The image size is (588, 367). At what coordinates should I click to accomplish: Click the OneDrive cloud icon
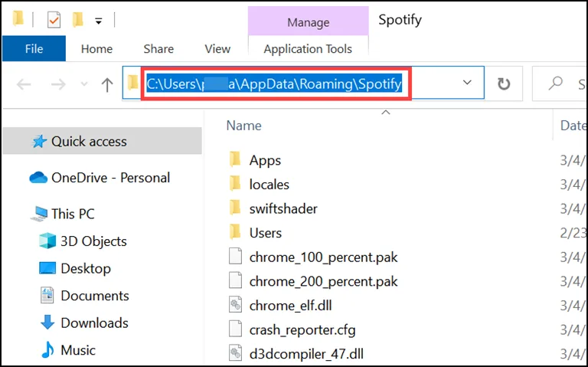(x=38, y=178)
